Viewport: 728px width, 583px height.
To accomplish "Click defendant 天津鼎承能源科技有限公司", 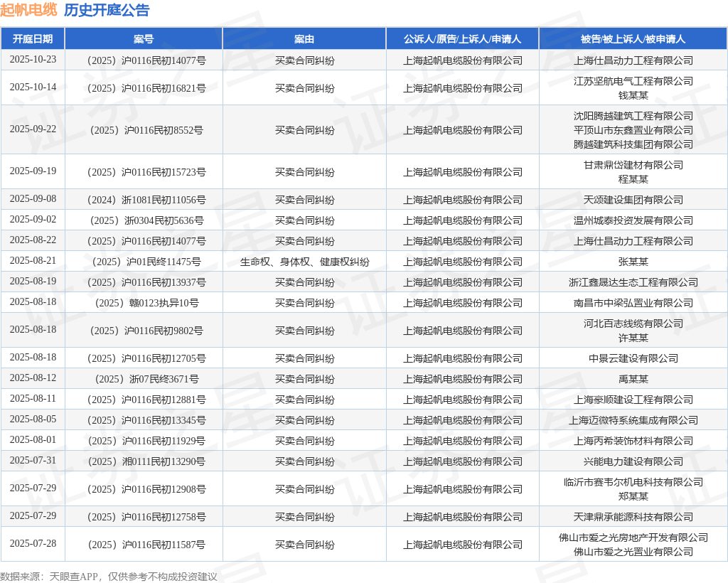I will point(633,517).
